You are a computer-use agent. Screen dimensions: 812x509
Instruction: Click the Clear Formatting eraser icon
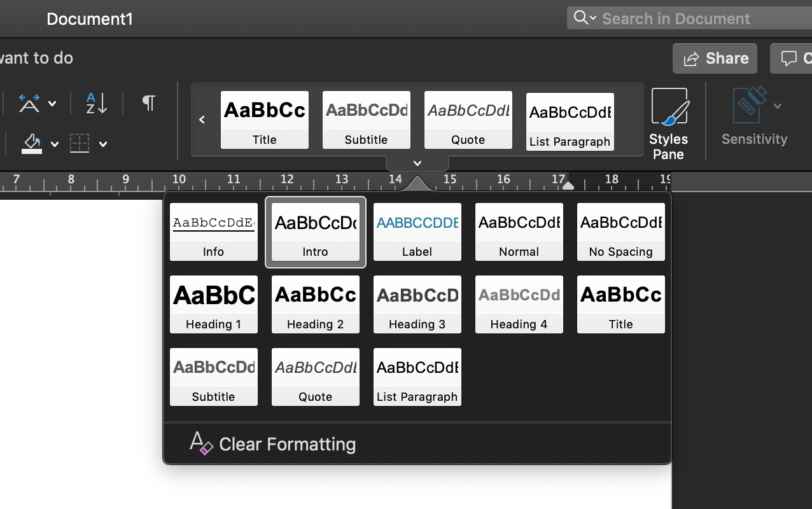click(201, 443)
